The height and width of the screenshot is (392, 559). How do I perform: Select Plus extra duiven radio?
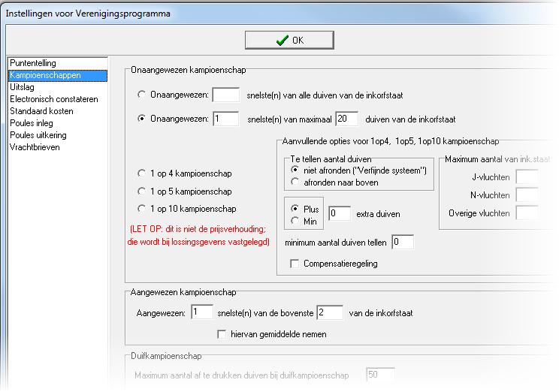click(295, 209)
